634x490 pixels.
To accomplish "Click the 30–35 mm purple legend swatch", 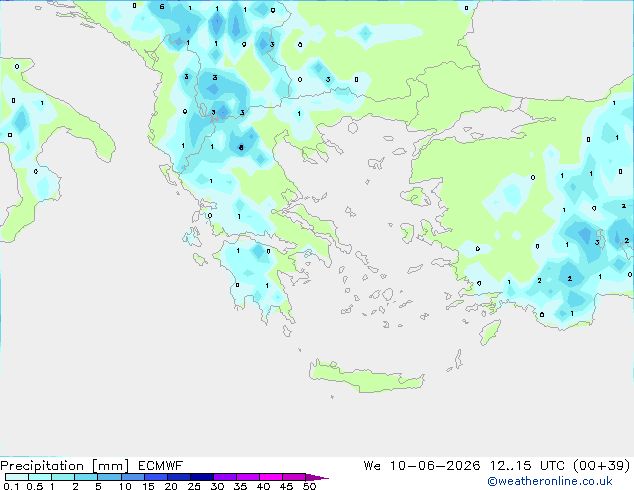I will tap(224, 477).
